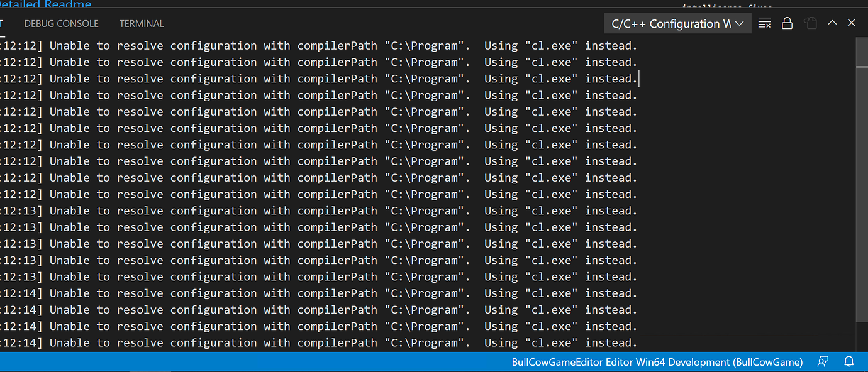Screen dimensions: 868x372
Task: Open the C/C++ Configuration Warnings channel dropdown
Action: click(x=677, y=23)
